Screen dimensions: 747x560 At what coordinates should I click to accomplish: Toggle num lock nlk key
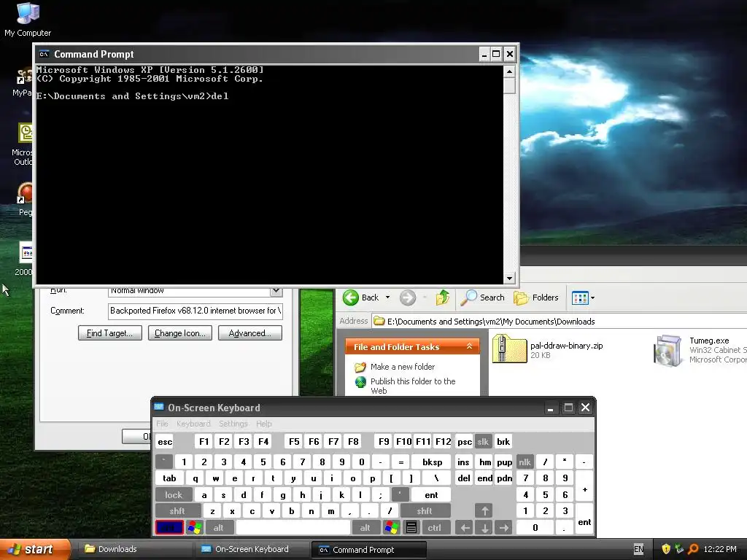[525, 462]
